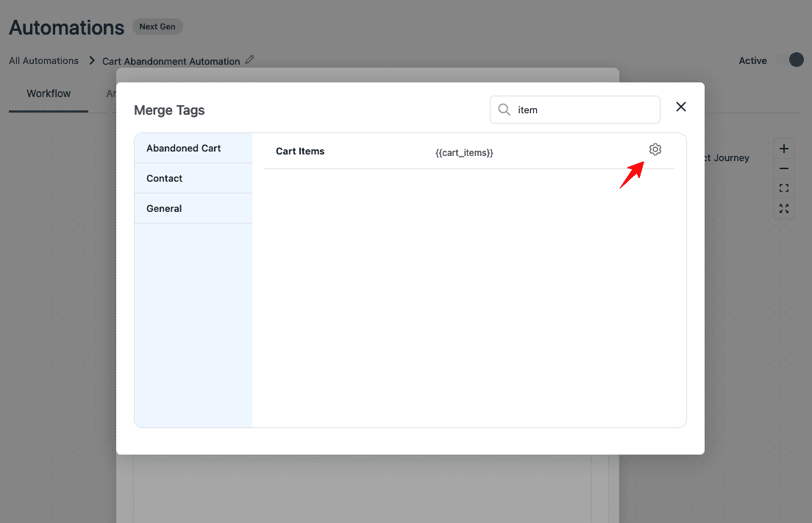Screen dimensions: 812x523
Task: Toggle the Active automation switch
Action: pyautogui.click(x=792, y=60)
